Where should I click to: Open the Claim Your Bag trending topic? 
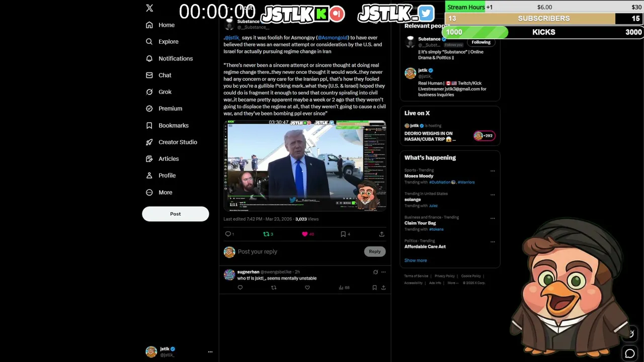420,223
